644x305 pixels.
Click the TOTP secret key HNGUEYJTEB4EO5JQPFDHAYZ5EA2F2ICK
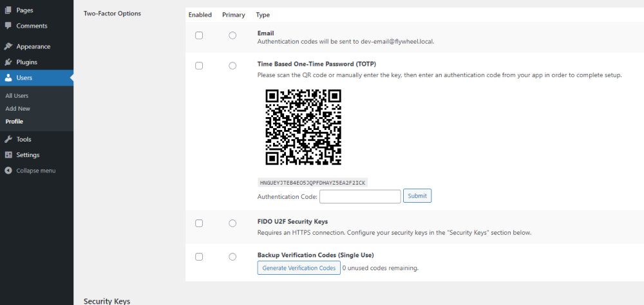coord(312,182)
